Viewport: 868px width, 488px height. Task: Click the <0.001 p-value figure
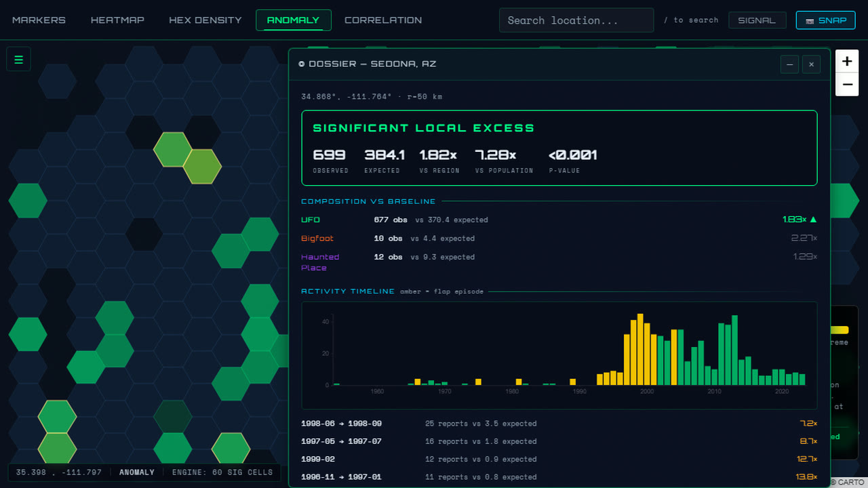pyautogui.click(x=573, y=155)
